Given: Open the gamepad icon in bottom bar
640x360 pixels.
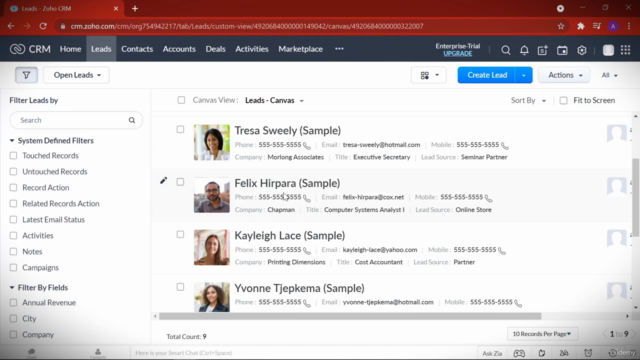Looking at the screenshot, I should (519, 353).
